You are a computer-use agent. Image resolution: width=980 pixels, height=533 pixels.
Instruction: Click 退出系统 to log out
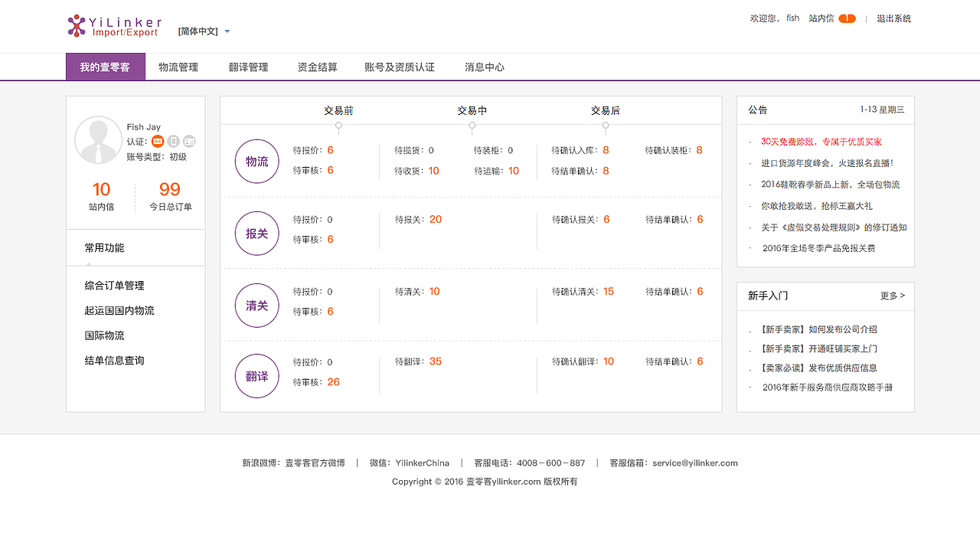pos(893,18)
